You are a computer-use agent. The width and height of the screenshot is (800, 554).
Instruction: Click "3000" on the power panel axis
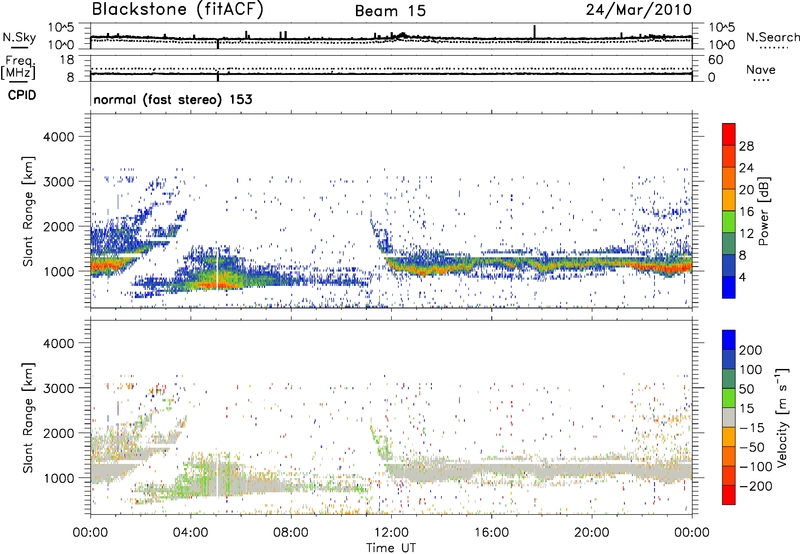pos(59,182)
